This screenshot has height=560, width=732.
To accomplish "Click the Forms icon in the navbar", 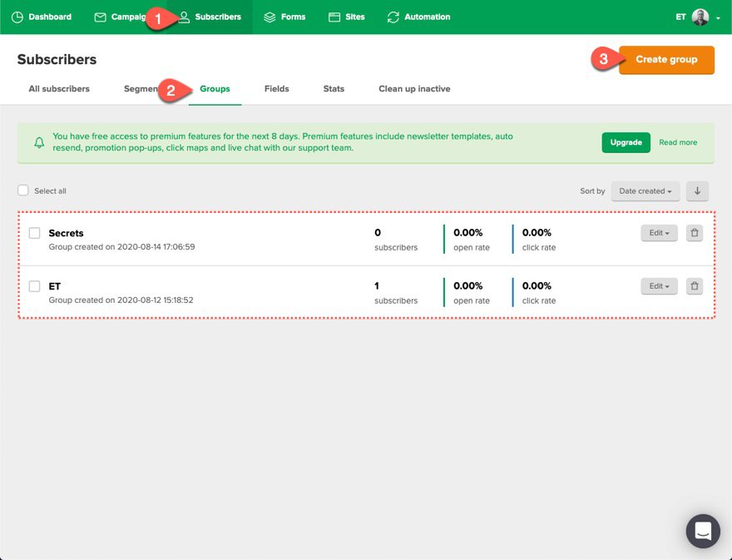I will click(x=268, y=17).
